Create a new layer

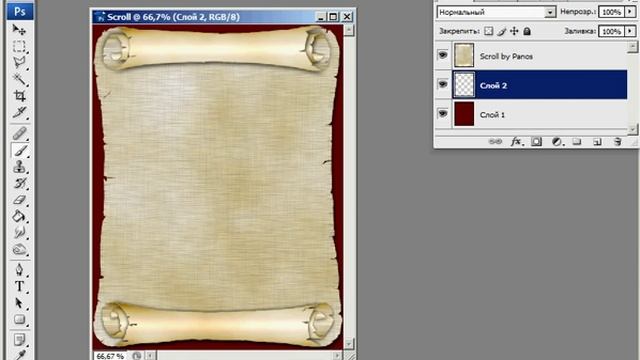tap(597, 142)
